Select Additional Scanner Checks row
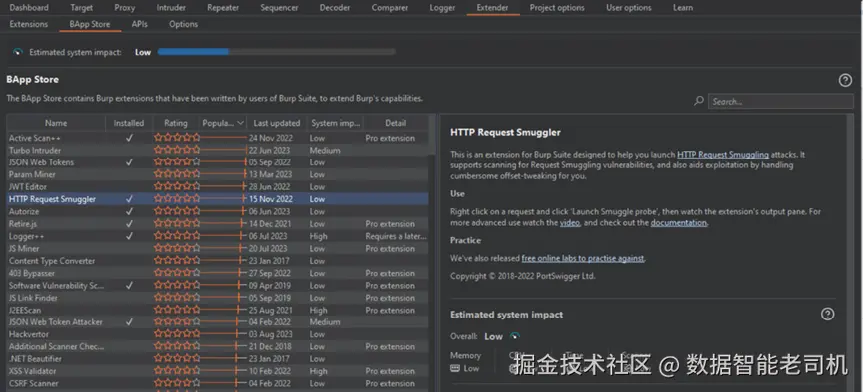The image size is (863, 392). coord(217,346)
